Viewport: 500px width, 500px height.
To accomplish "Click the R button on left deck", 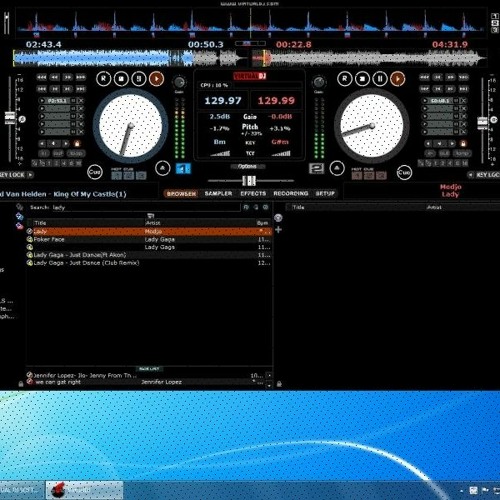I will click(x=103, y=79).
